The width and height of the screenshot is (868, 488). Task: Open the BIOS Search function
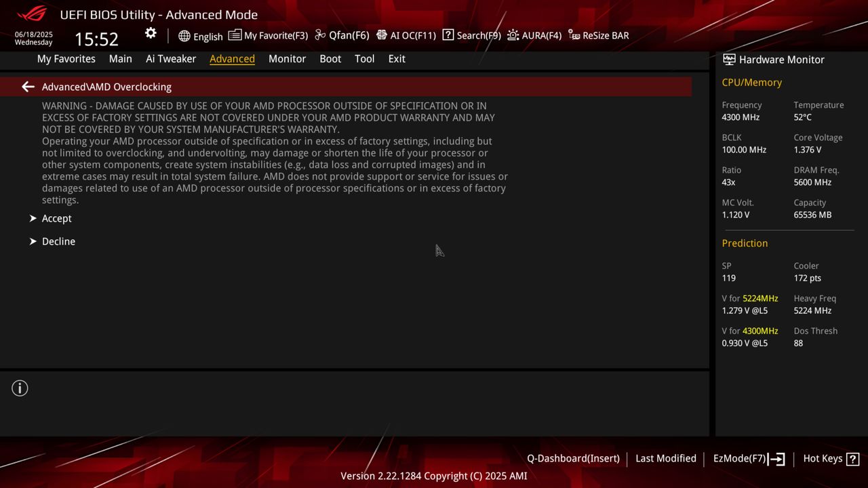click(471, 35)
